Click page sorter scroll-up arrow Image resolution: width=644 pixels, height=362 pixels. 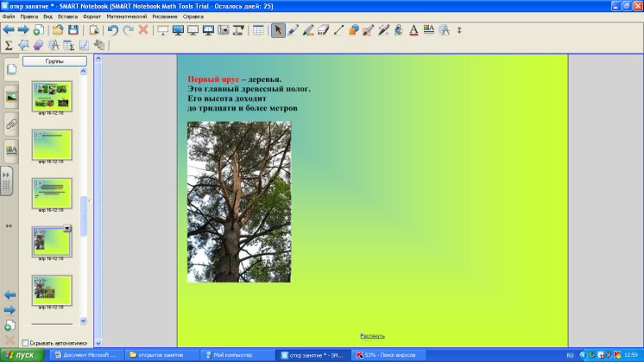[x=84, y=72]
